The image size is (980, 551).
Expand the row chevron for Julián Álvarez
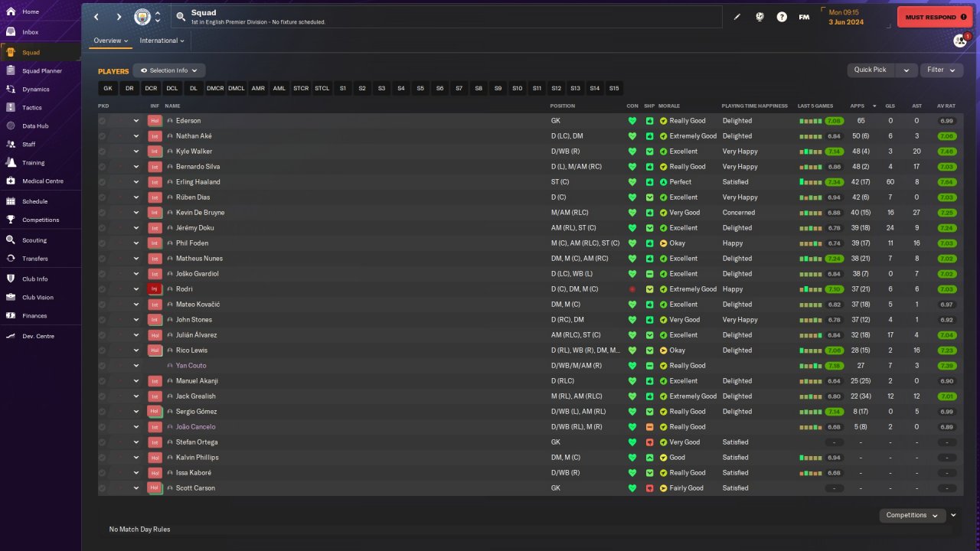136,335
